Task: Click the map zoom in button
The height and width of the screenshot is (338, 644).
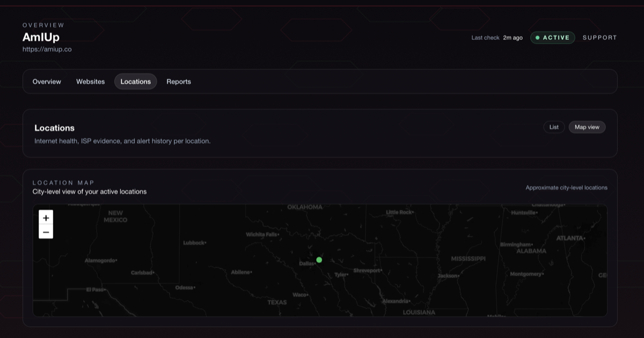Action: [x=46, y=218]
